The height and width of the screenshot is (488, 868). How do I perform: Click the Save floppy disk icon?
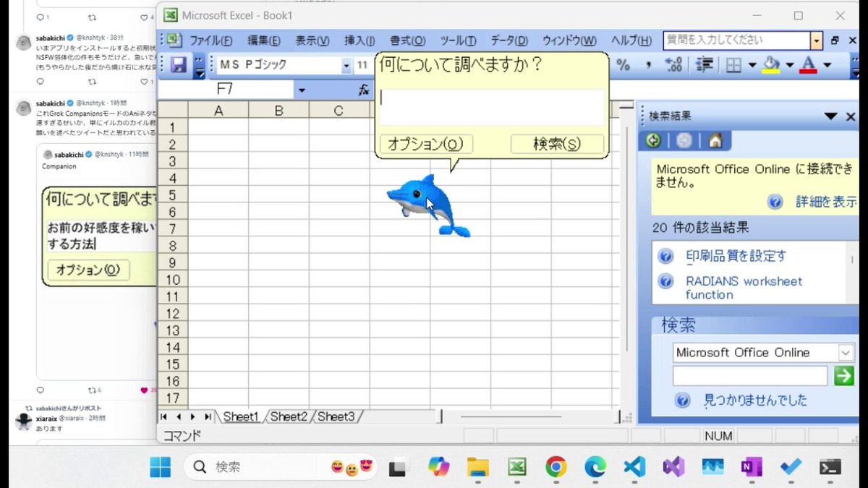(x=178, y=65)
